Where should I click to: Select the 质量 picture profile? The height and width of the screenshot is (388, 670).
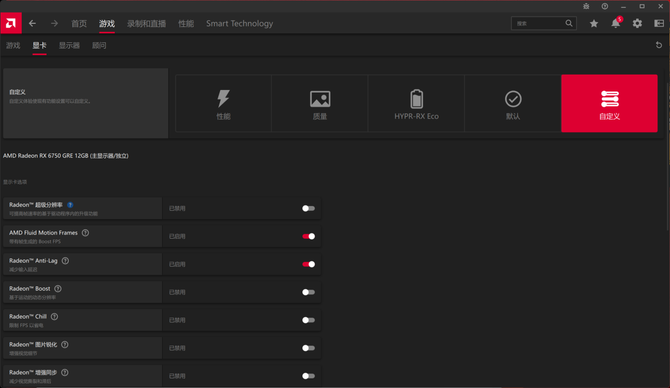click(x=320, y=103)
